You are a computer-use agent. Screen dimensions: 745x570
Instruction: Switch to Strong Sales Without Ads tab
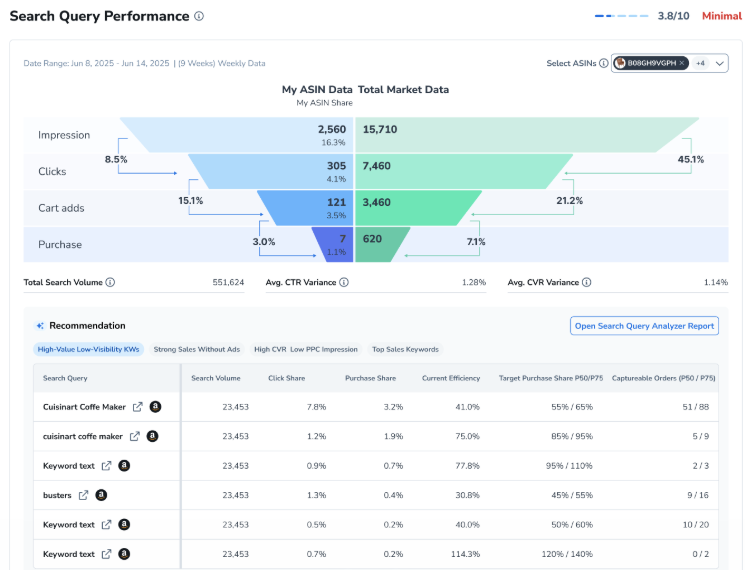[x=196, y=349]
